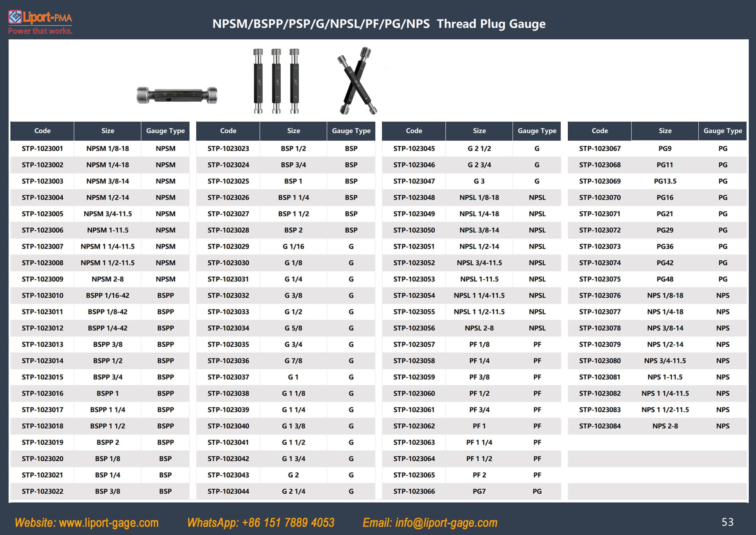The height and width of the screenshot is (535, 756).
Task: Select size cell PF 1 1/4
Action: pos(479,442)
